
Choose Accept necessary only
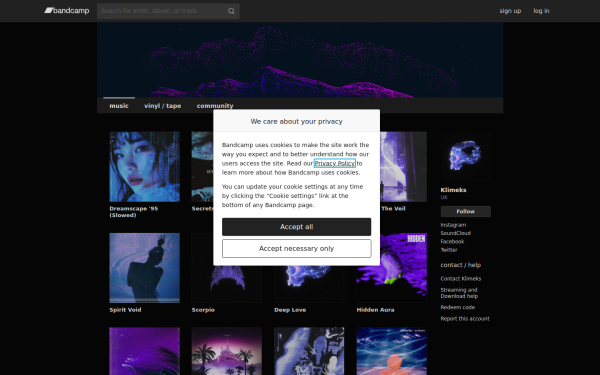tap(297, 248)
